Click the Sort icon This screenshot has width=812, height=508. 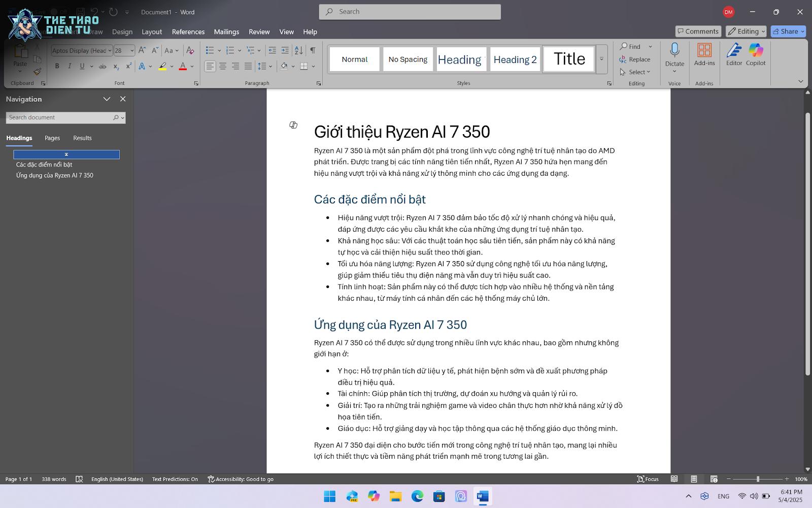tap(299, 50)
